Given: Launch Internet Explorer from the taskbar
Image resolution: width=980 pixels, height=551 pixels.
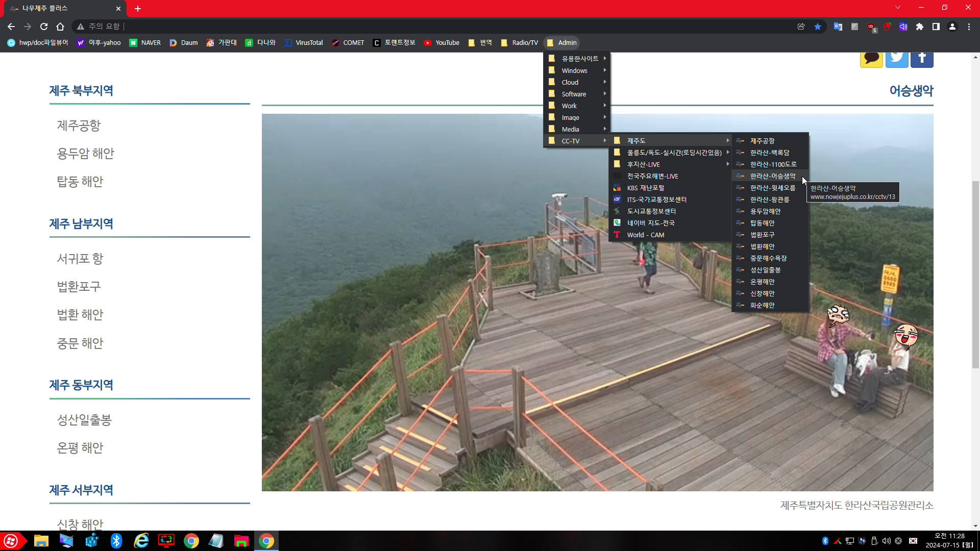Looking at the screenshot, I should [141, 541].
